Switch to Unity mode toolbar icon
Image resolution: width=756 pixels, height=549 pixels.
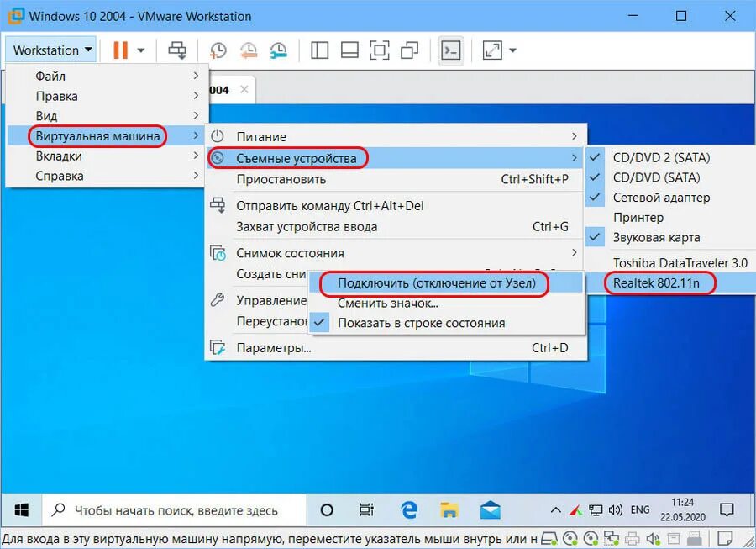409,50
